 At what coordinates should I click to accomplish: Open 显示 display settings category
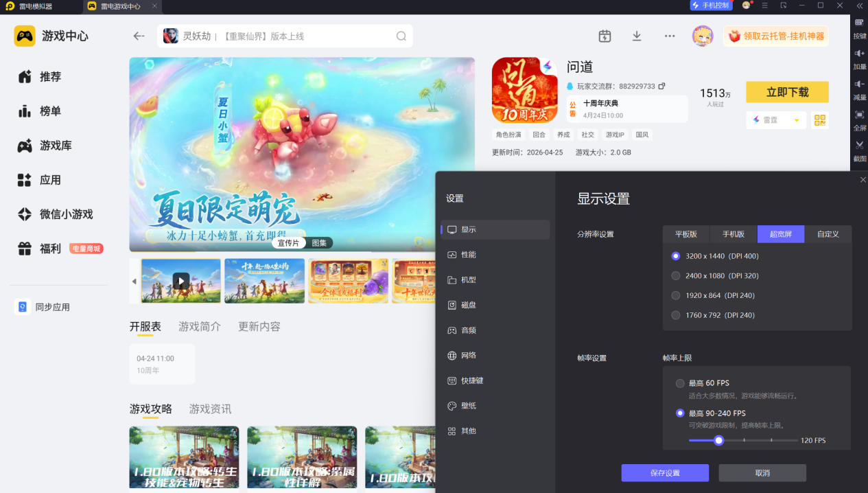coord(495,229)
